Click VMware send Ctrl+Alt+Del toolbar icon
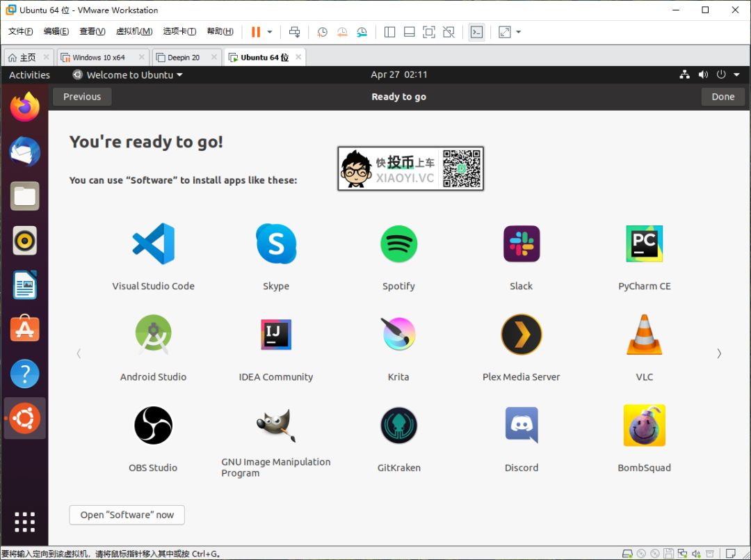Viewport: 751px width, 560px height. (x=295, y=32)
